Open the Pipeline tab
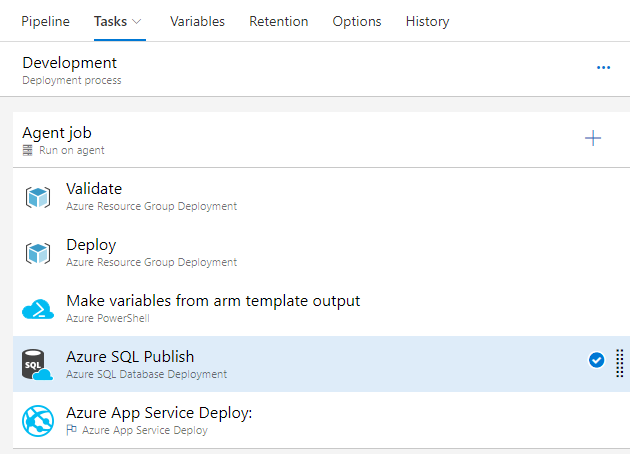Viewport: 630px width, 454px height. pyautogui.click(x=45, y=21)
